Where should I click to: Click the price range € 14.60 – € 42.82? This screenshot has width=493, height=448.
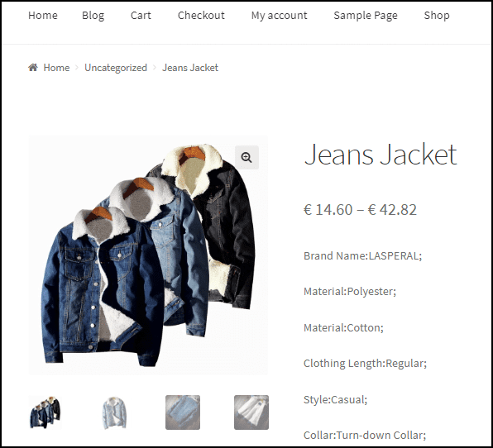pos(360,210)
